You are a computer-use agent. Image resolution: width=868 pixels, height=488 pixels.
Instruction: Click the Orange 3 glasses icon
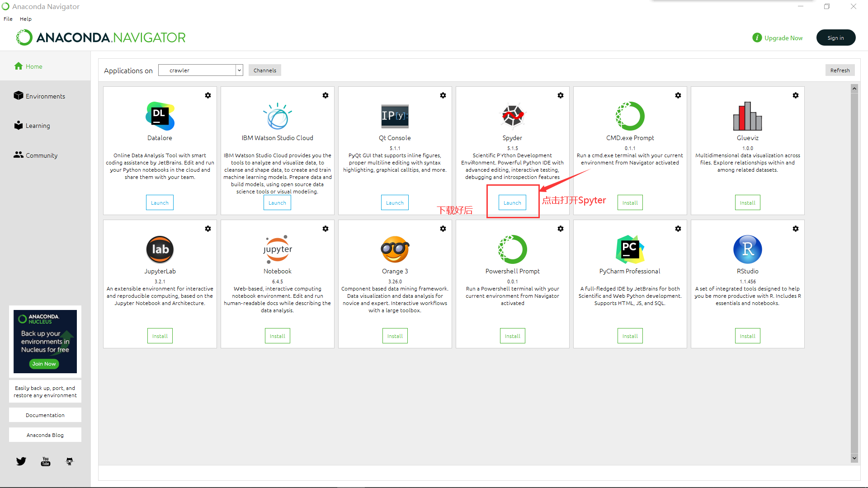point(395,249)
